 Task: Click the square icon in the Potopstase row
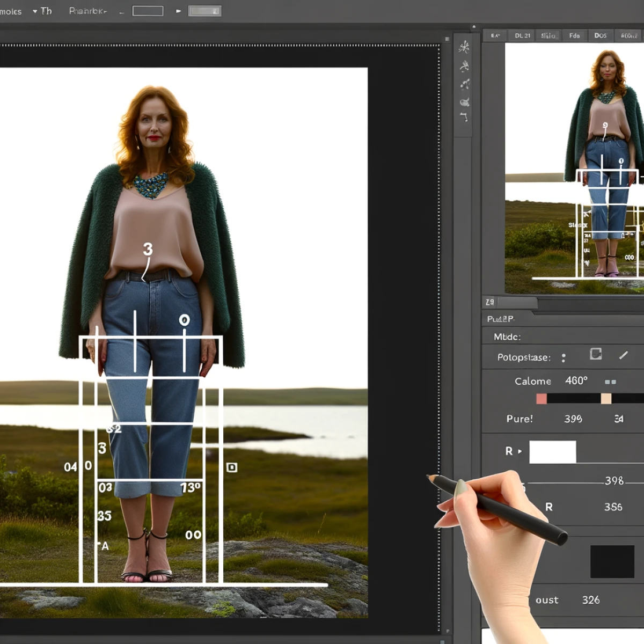point(596,354)
